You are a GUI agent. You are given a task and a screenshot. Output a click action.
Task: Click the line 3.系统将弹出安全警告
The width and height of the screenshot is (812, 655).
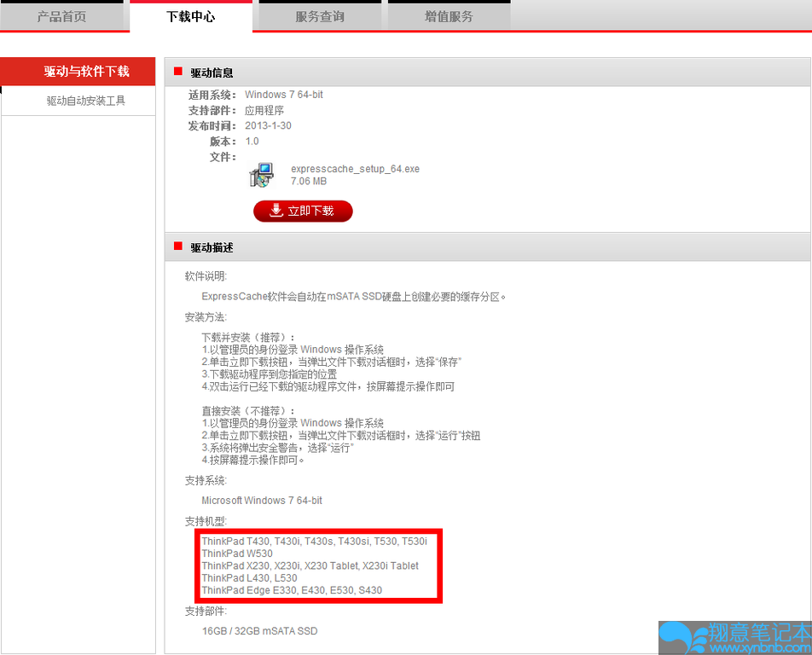coord(277,448)
